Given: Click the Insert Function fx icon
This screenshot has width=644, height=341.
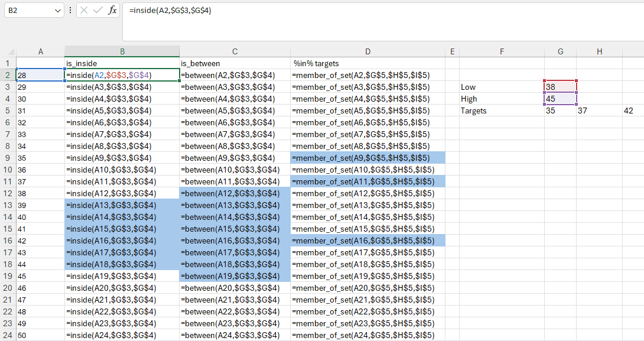Looking at the screenshot, I should pos(112,11).
